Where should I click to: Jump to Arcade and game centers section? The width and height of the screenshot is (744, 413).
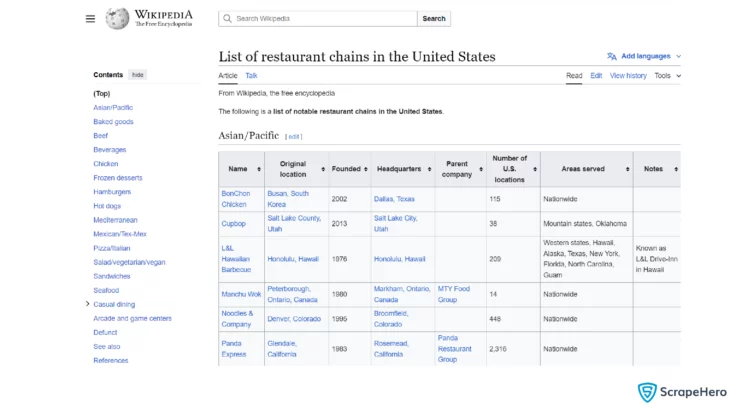coord(132,318)
